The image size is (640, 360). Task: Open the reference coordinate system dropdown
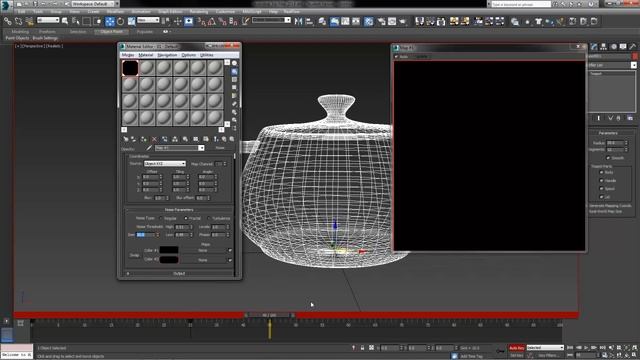click(x=148, y=20)
